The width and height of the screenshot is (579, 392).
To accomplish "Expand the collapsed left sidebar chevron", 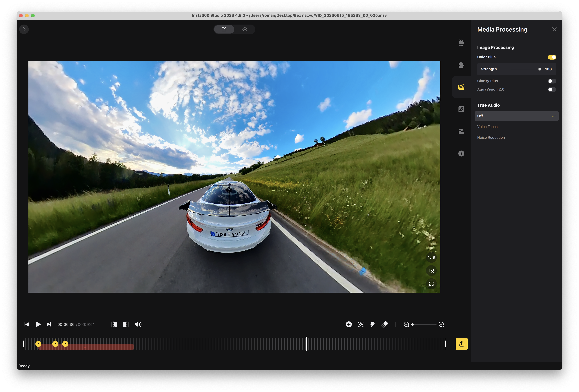I will (24, 29).
